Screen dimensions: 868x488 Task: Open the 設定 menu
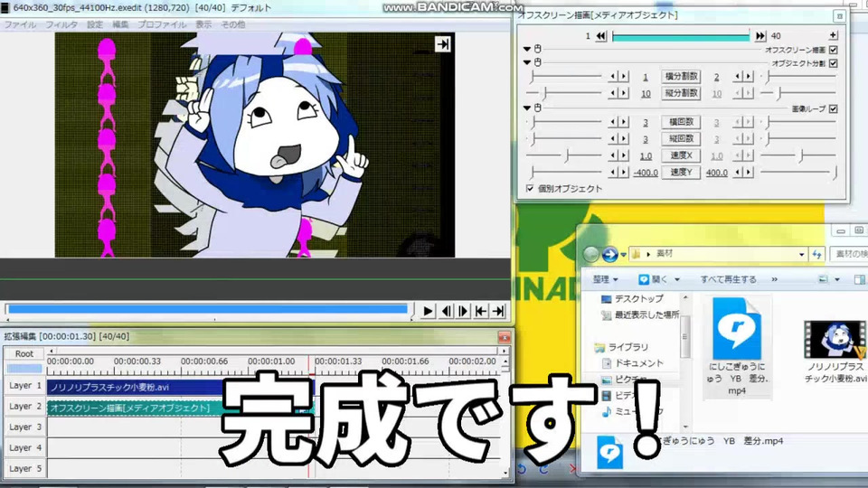click(95, 25)
